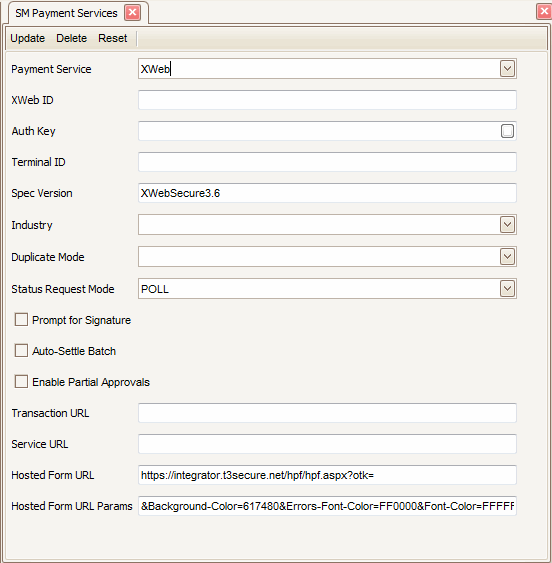552x563 pixels.
Task: Click the Terminal ID label
Action: tap(38, 162)
